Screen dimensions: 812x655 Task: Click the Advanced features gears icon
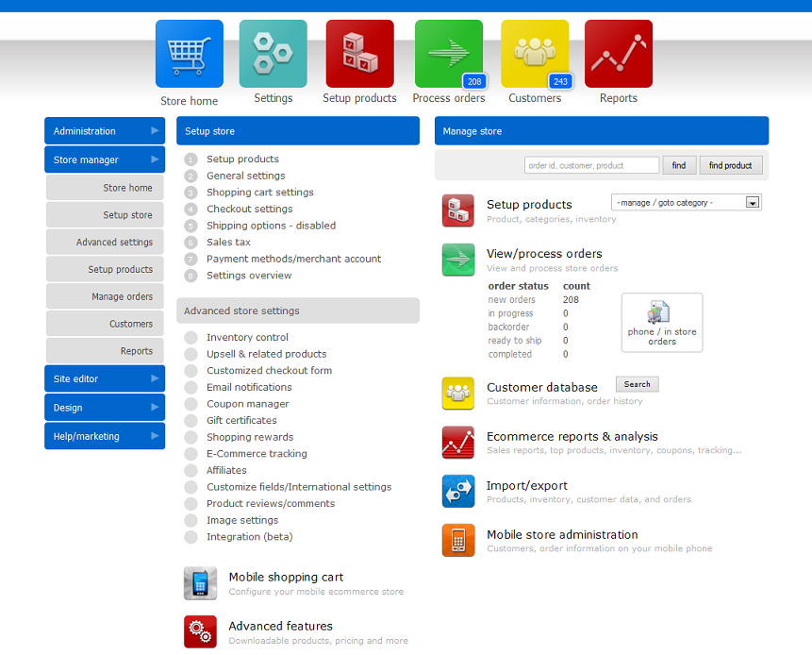point(200,631)
